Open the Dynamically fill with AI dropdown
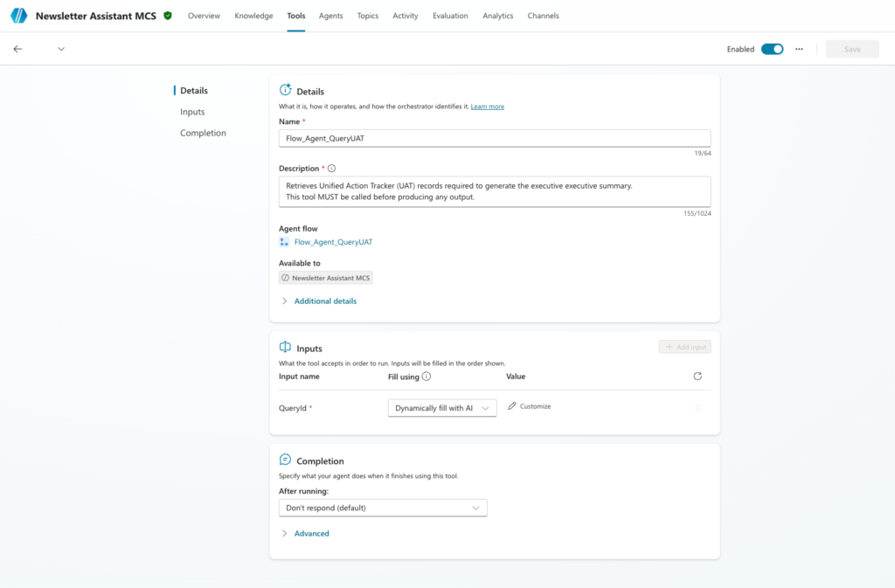This screenshot has width=895, height=588. [x=442, y=408]
